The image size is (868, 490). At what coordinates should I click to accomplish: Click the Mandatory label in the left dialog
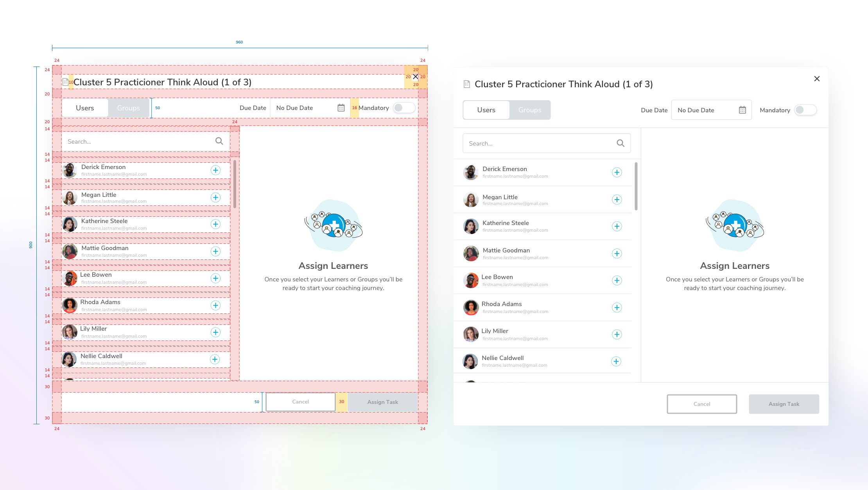(374, 108)
